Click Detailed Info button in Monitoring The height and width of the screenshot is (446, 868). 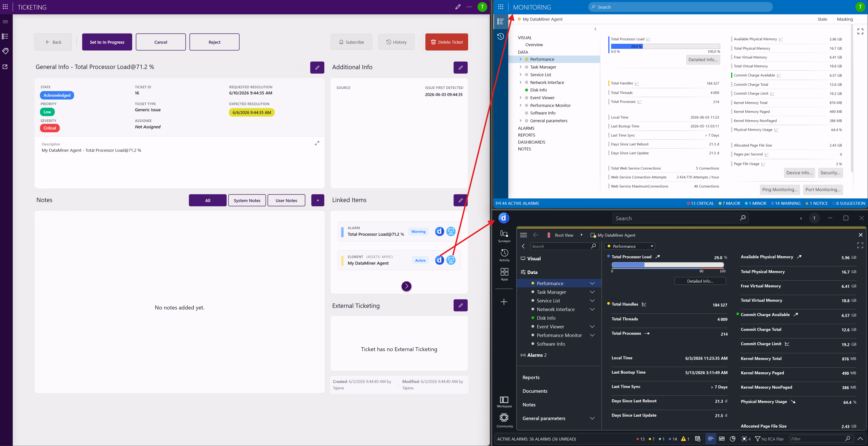703,60
